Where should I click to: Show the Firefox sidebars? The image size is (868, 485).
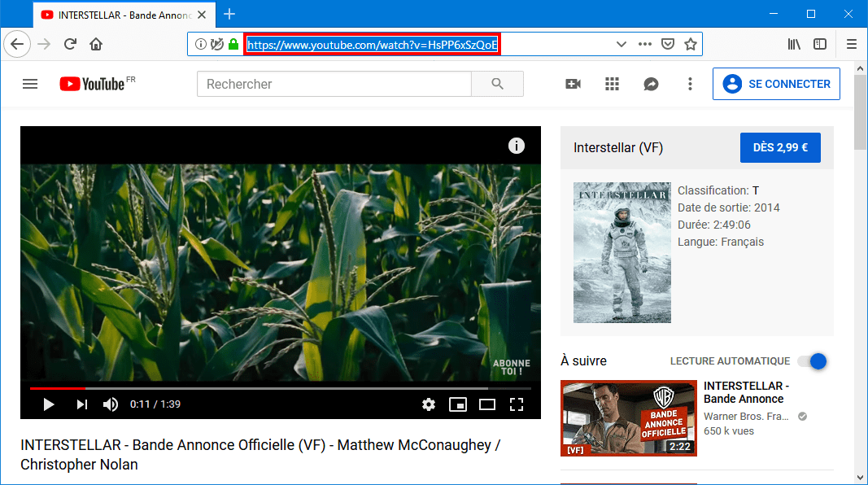820,44
